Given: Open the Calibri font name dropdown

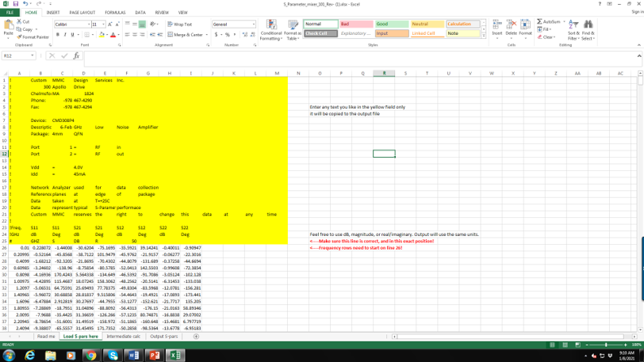Looking at the screenshot, I should coord(89,25).
